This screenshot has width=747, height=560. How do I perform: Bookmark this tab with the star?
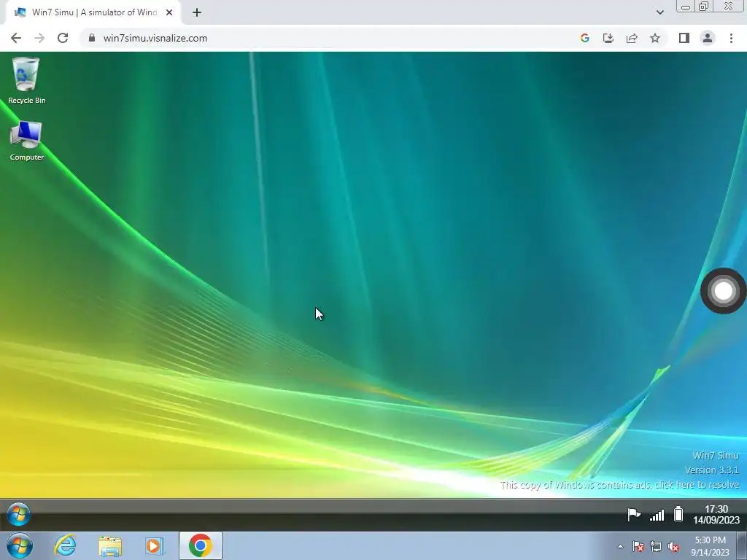(x=655, y=38)
